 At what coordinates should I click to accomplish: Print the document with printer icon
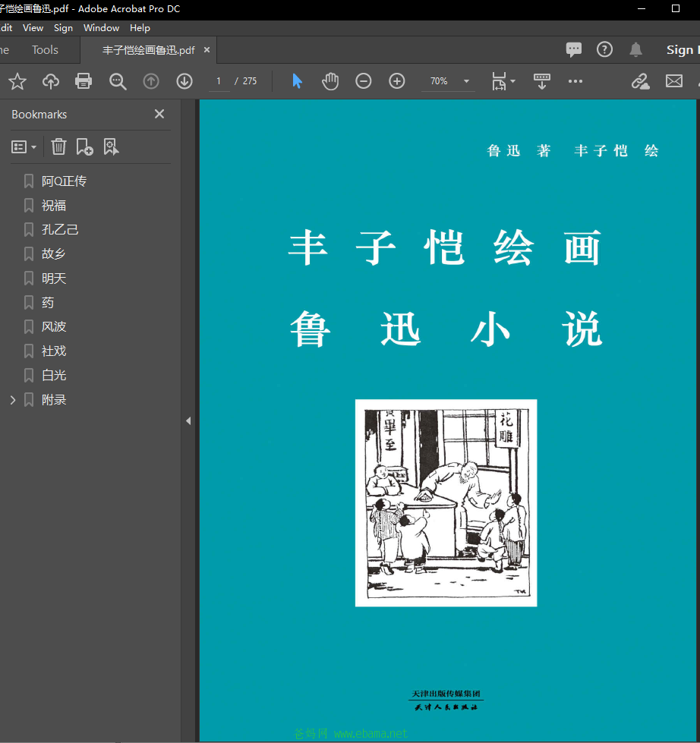tap(84, 81)
